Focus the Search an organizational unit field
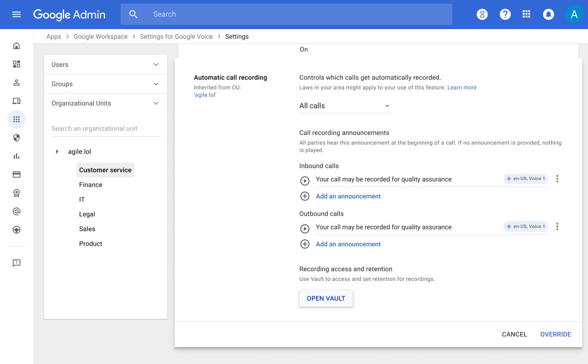Screen dimensions: 588x364 106,129
